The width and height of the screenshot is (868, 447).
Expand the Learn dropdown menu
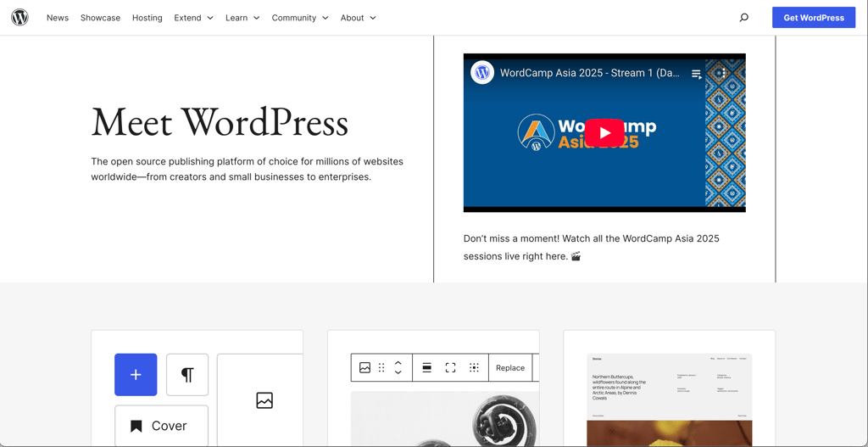(242, 18)
